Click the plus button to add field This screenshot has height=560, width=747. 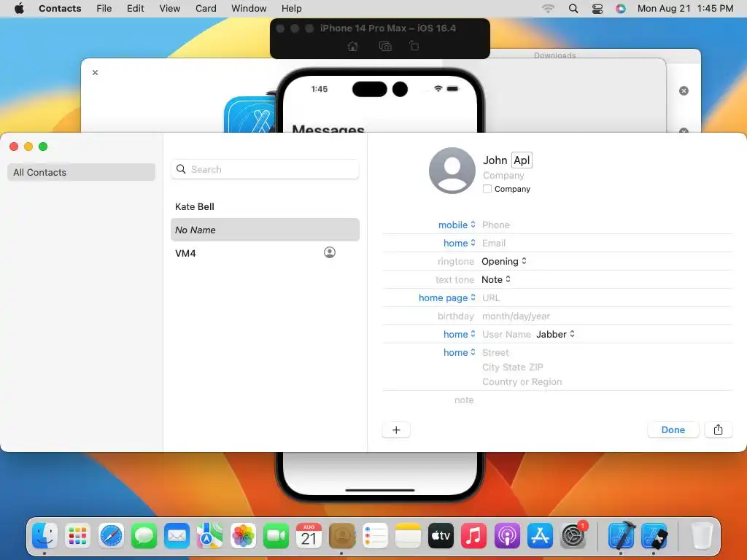pyautogui.click(x=396, y=430)
